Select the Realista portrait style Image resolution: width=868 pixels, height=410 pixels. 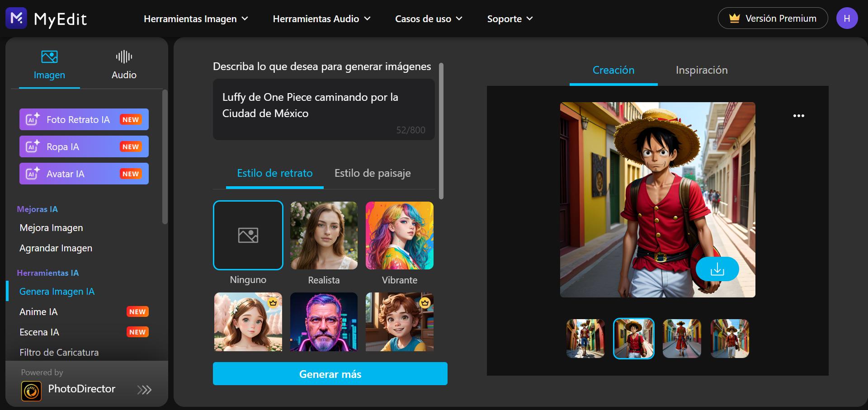click(324, 235)
